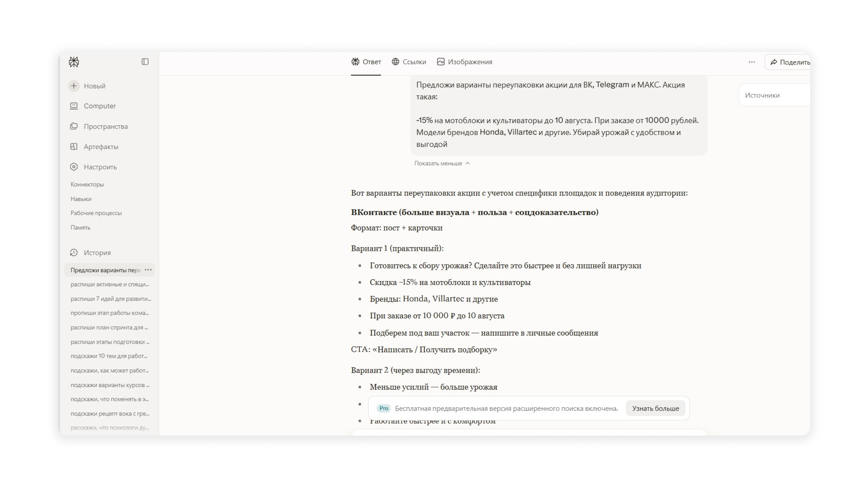This screenshot has height=488, width=868.
Task: Click the Perplexity logo icon
Action: pos(74,62)
